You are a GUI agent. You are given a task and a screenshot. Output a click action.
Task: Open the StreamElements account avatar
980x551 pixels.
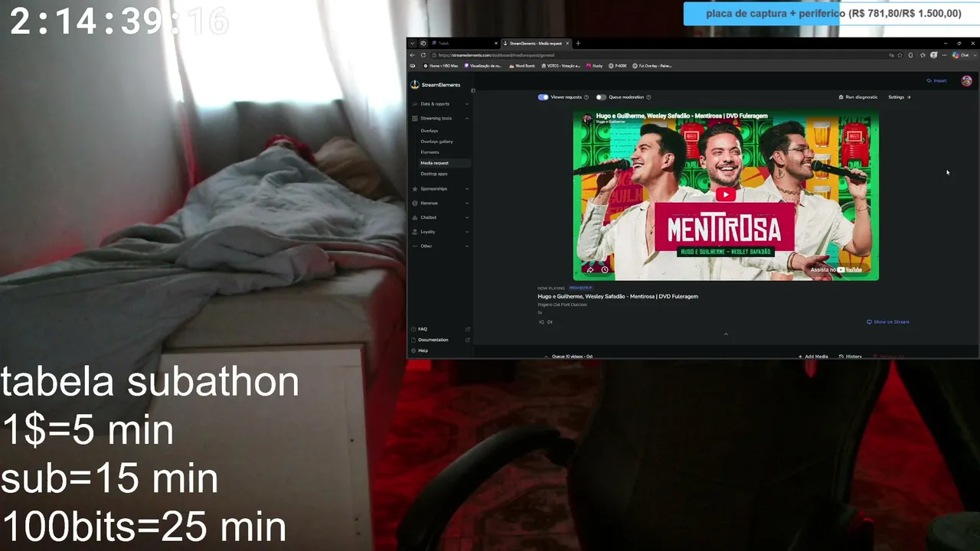pos(966,81)
